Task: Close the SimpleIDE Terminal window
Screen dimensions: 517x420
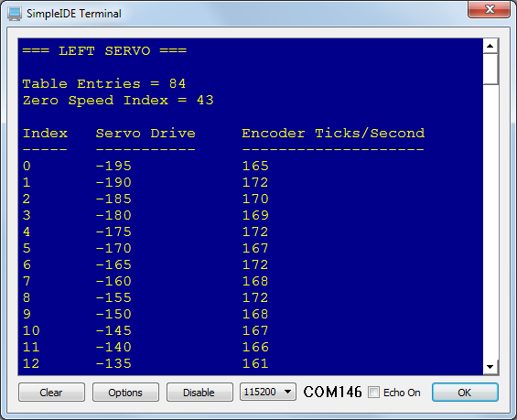Action: (x=489, y=9)
